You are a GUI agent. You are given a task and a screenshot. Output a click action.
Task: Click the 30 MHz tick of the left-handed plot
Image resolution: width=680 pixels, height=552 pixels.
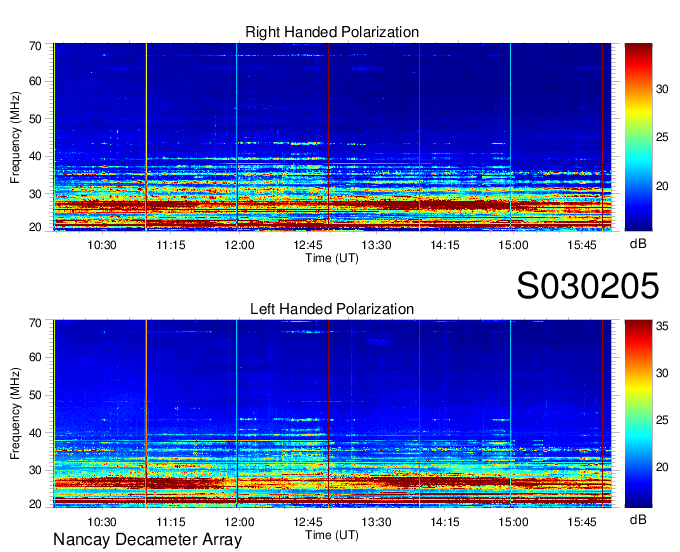[35, 470]
